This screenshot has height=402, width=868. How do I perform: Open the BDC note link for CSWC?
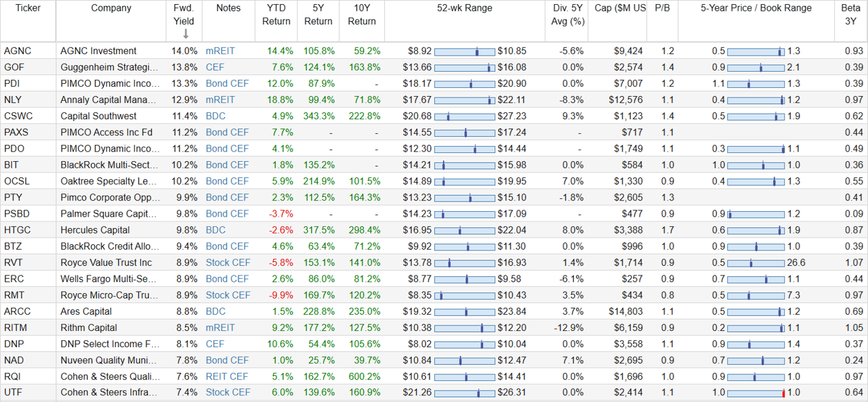(215, 116)
